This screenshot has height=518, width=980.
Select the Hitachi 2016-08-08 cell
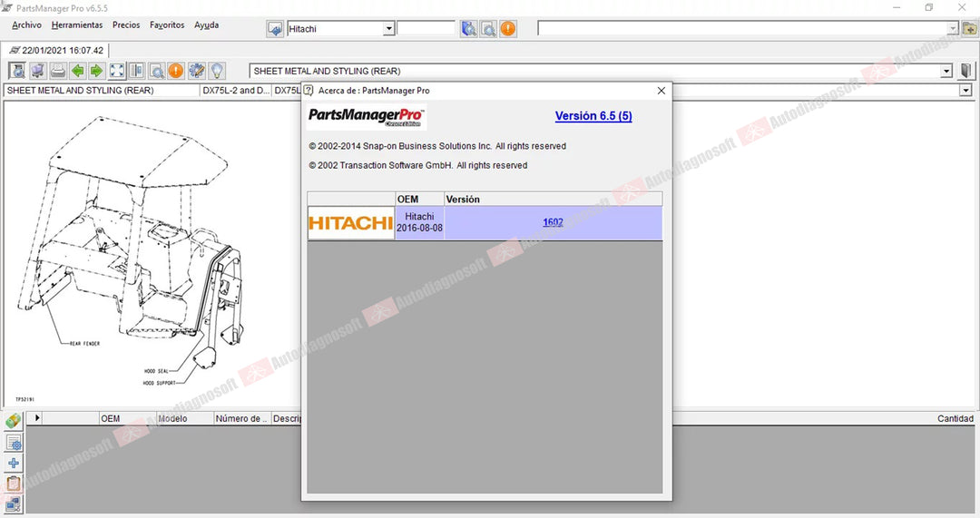pos(419,222)
